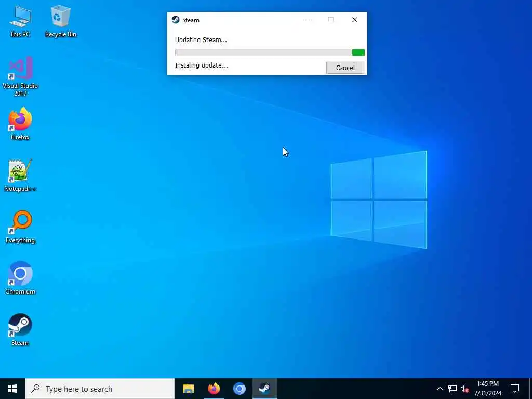The image size is (532, 399).
Task: Open File Explorer from the taskbar
Action: click(188, 389)
